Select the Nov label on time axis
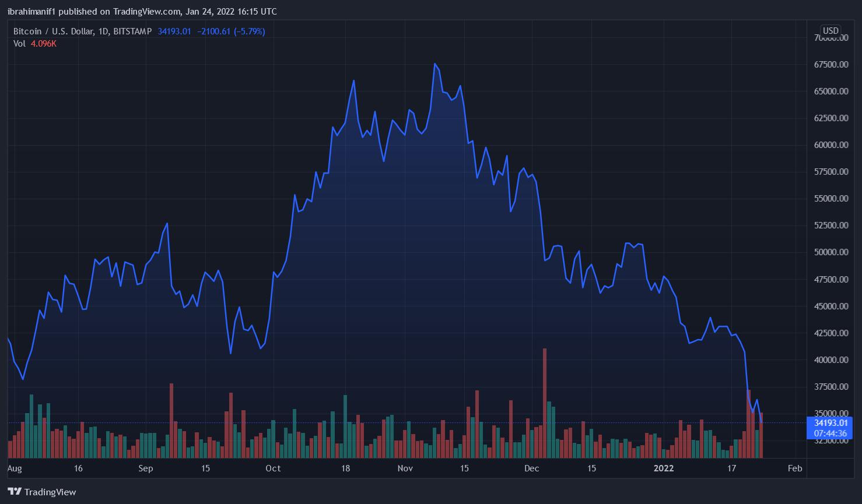 pos(405,468)
